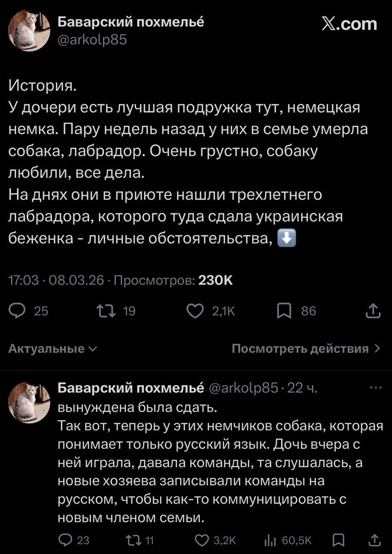392x554 pixels.
Task: Open Посмотреть действия link
Action: (x=306, y=348)
